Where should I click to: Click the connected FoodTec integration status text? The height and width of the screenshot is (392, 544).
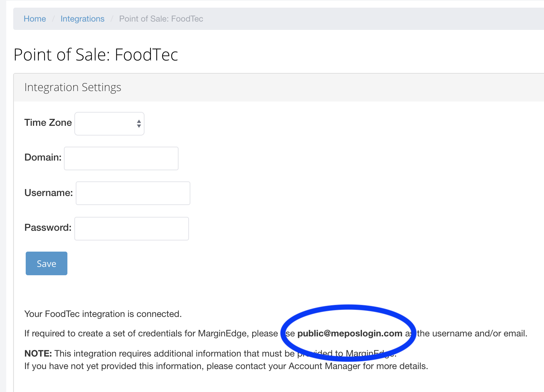click(x=103, y=314)
